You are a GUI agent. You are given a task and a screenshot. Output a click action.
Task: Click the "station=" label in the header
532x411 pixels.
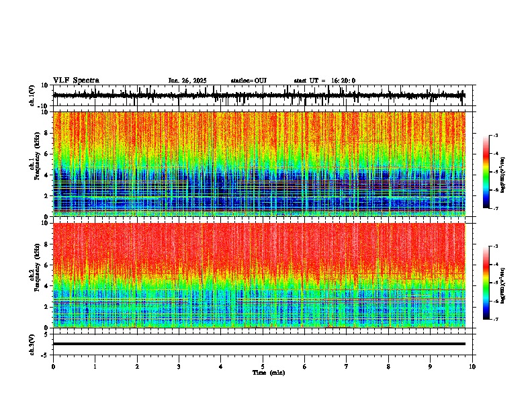click(x=242, y=81)
